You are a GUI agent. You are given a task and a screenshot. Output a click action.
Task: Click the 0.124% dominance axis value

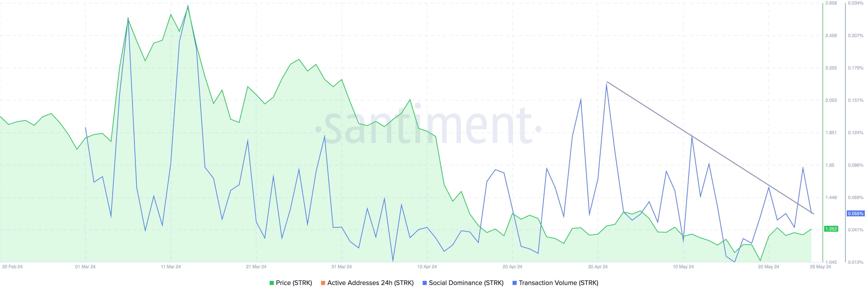tap(856, 133)
